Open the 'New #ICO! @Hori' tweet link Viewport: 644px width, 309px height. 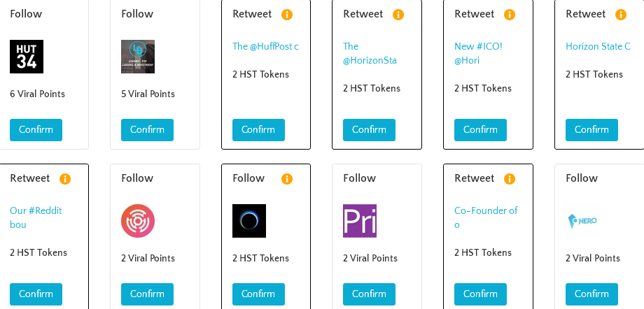point(479,53)
